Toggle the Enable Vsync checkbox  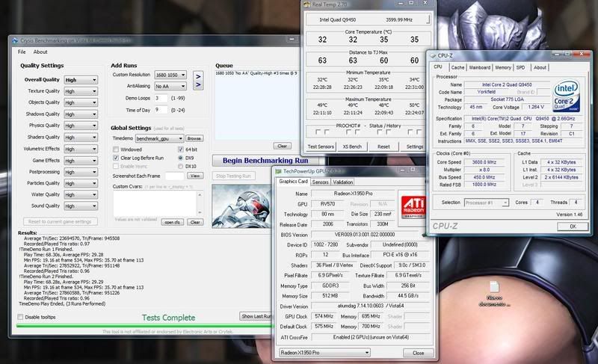pyautogui.click(x=116, y=166)
